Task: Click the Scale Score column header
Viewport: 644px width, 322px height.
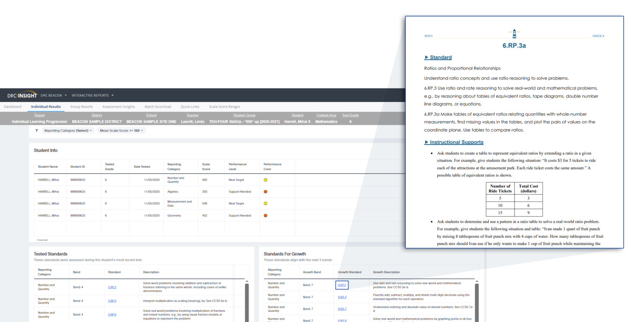Action: point(206,167)
